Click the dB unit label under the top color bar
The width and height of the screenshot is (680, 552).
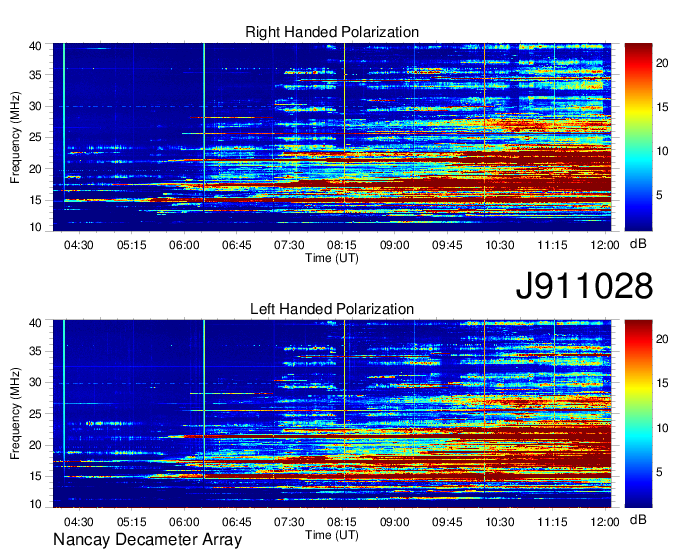pyautogui.click(x=638, y=243)
